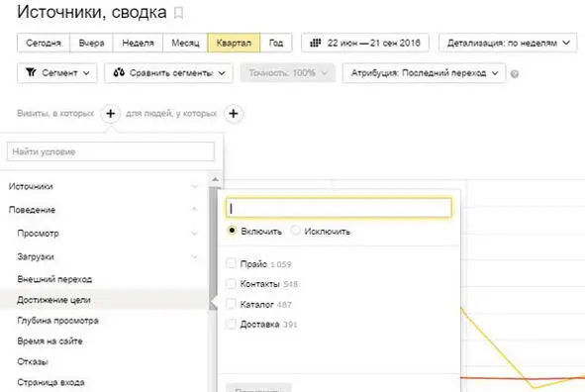Select the Исключить radio option
585x392 pixels.
[x=296, y=231]
